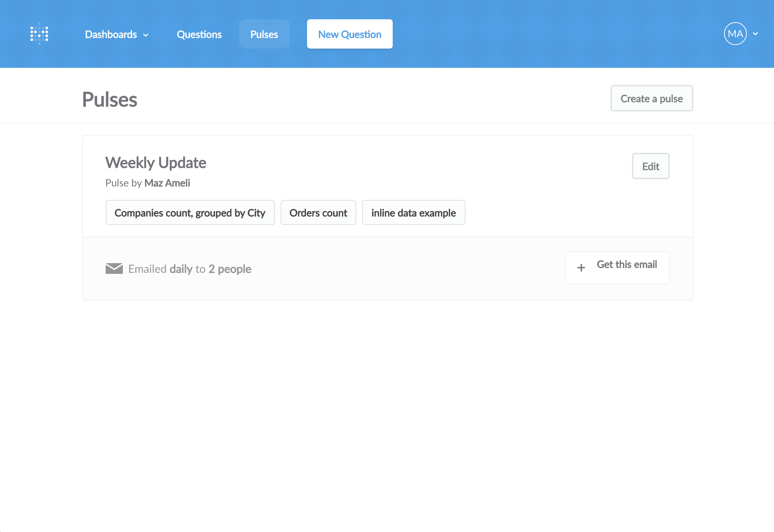Click the envelope email icon

tap(114, 268)
